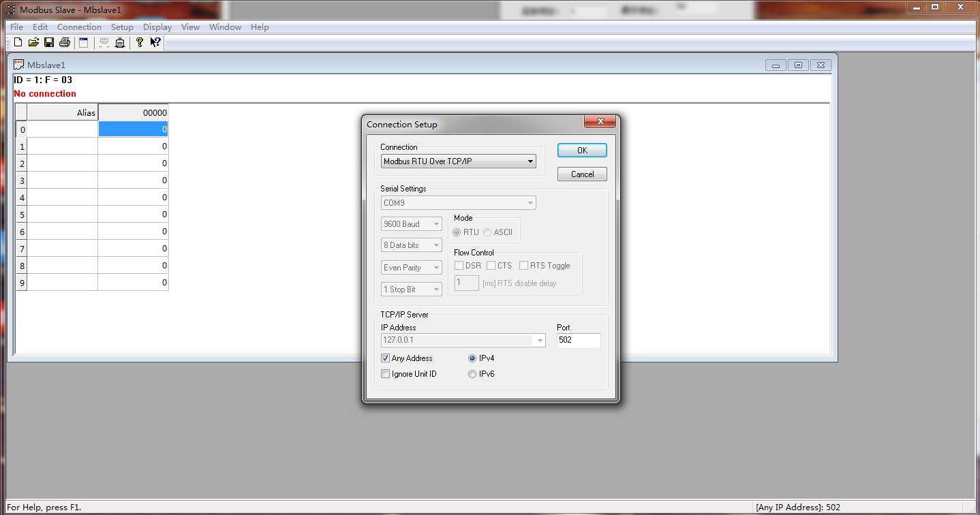Select the RTU mode radio button
The image size is (980, 515).
457,232
